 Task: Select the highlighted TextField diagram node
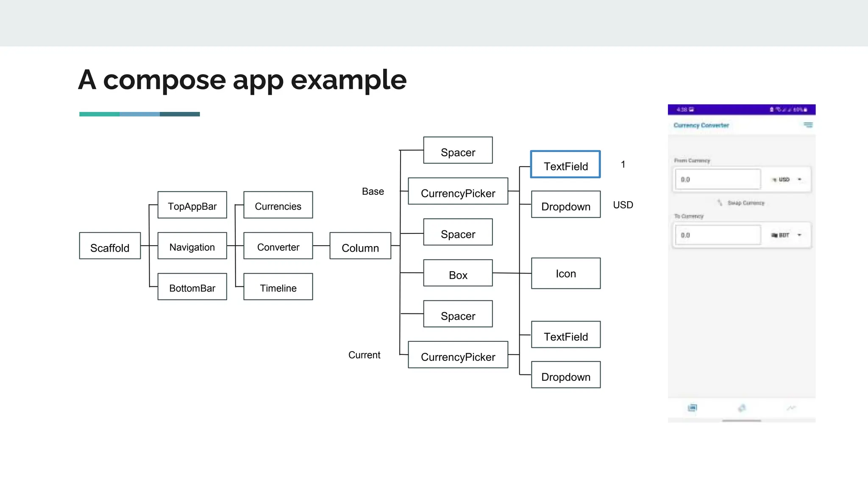[565, 165]
